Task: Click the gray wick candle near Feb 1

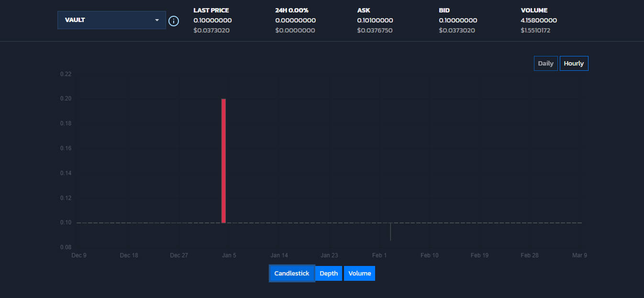Action: pos(390,232)
